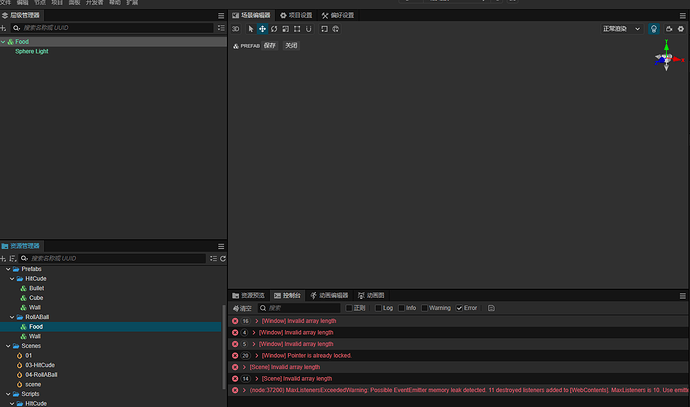Enable the Warning filter checkbox
Image resolution: width=690 pixels, height=407 pixels.
point(424,308)
